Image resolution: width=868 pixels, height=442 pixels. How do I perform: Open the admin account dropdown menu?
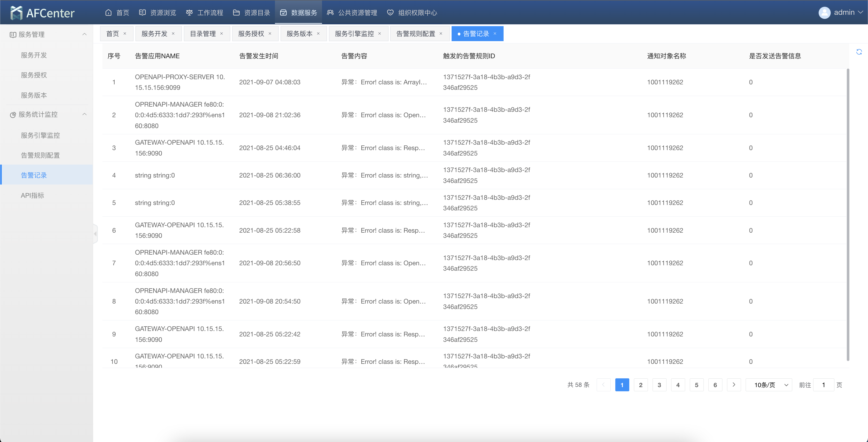click(x=860, y=12)
